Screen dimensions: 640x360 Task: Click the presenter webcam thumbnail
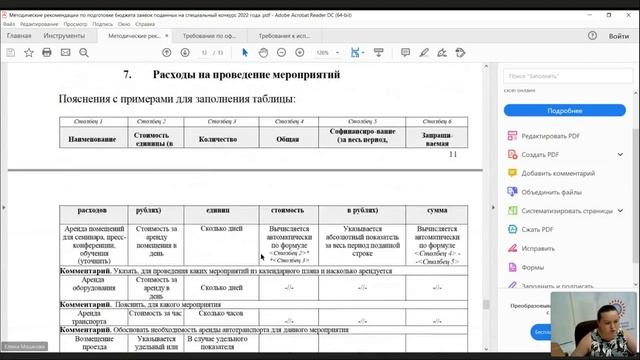click(x=593, y=323)
